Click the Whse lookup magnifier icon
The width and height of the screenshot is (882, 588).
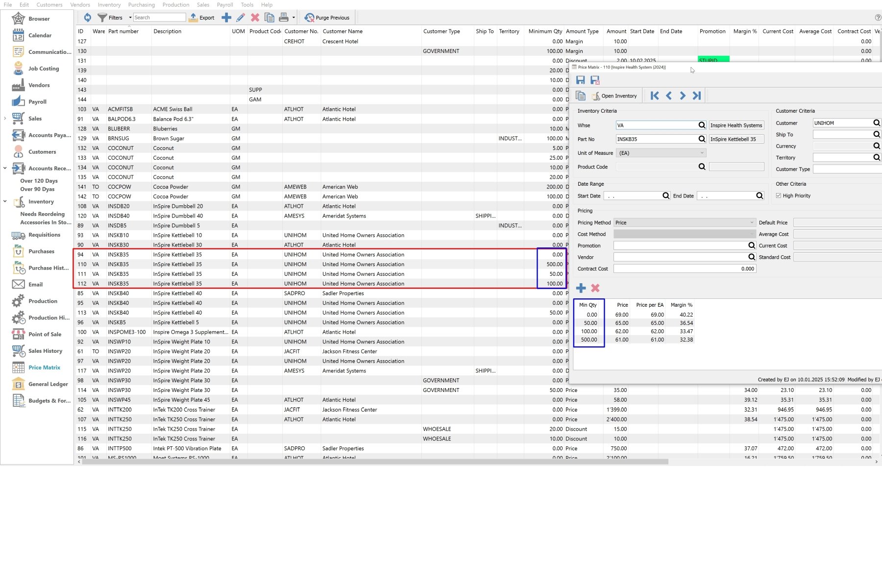point(702,125)
